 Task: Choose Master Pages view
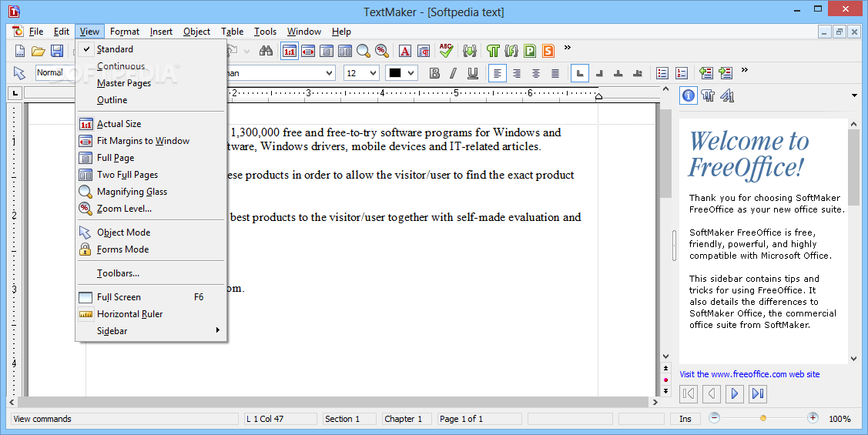pos(151,83)
